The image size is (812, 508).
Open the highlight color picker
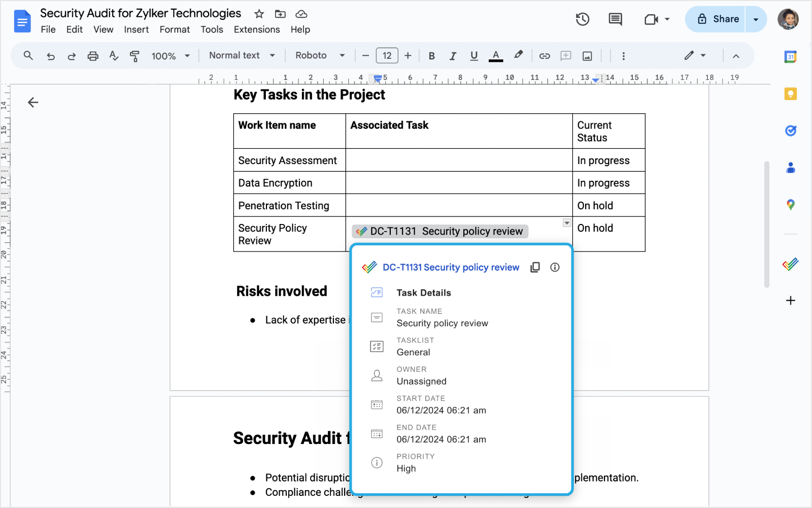518,55
